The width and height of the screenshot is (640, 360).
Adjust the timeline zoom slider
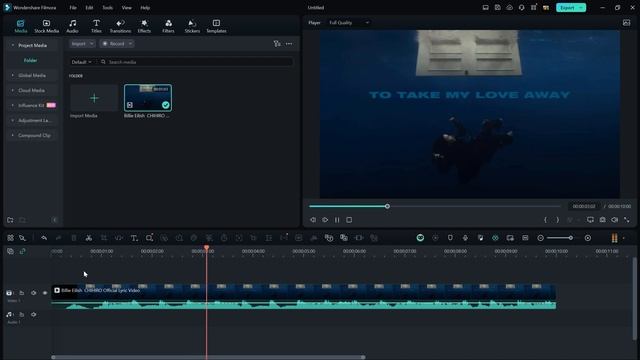[571, 238]
